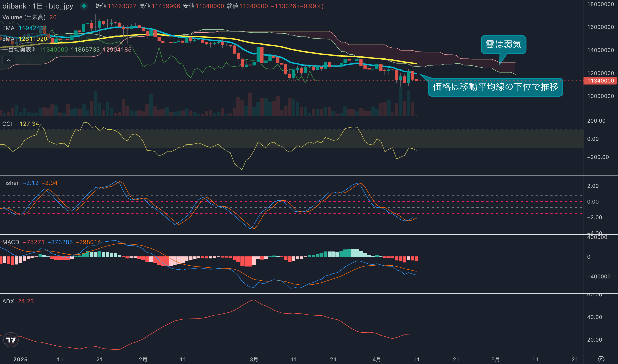Select the ADX indicator label

[x=8, y=301]
